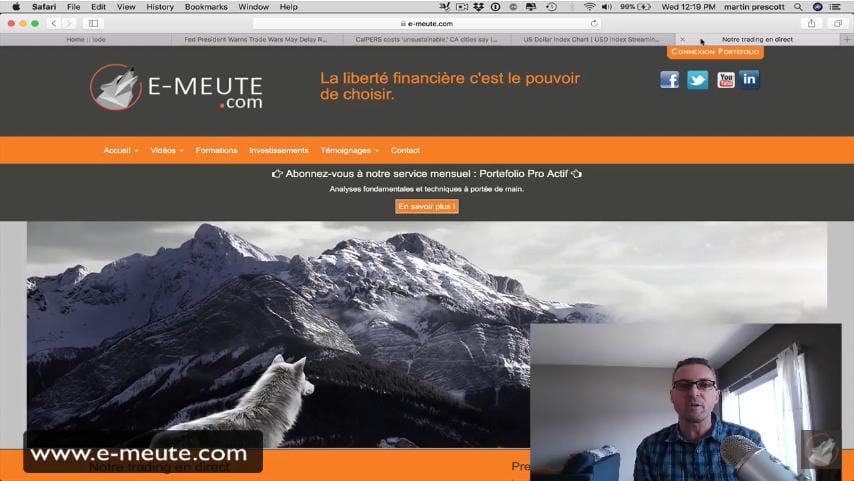Toggle the Safari sidebar button
The width and height of the screenshot is (854, 481).
pyautogui.click(x=93, y=23)
